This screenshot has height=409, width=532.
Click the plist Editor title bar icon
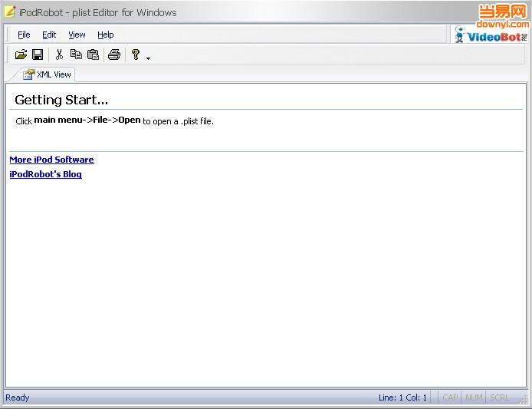10,12
